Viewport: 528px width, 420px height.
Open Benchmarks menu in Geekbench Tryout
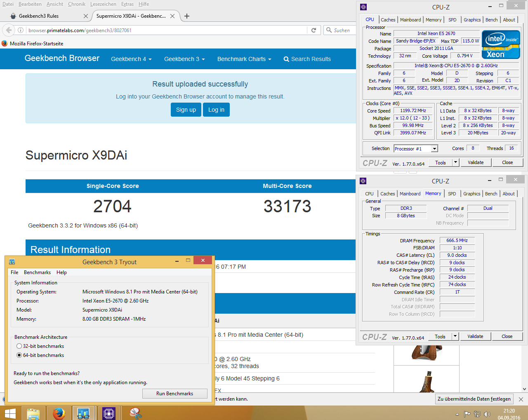[37, 272]
